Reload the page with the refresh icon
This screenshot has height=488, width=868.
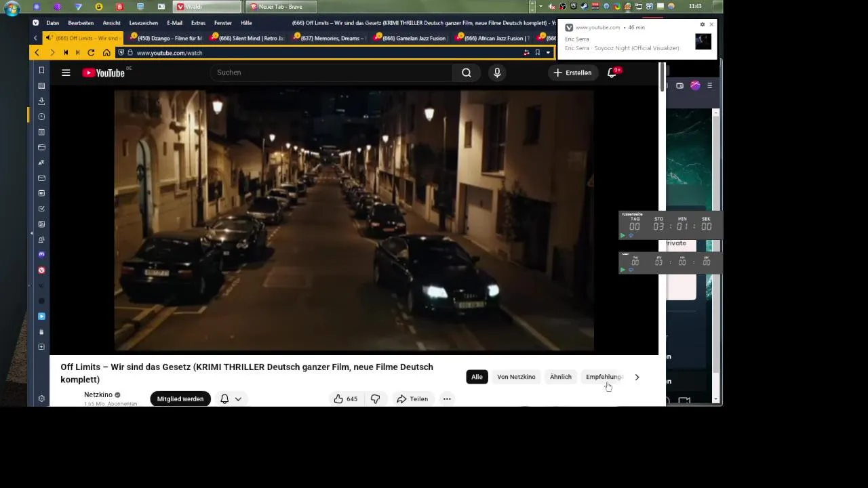click(91, 52)
